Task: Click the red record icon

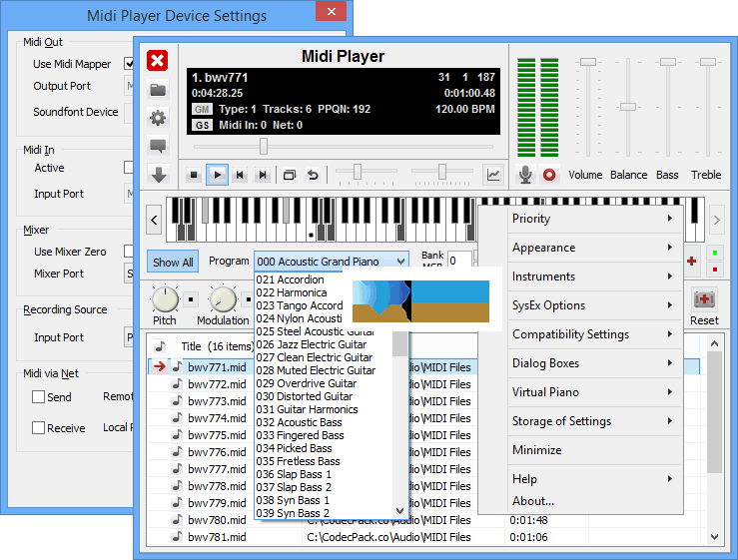Action: click(x=548, y=175)
